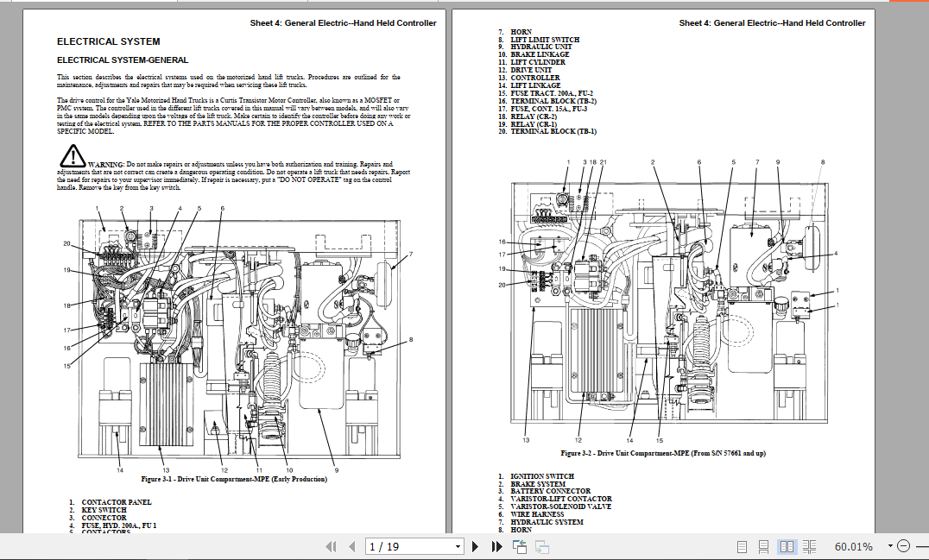Go to the first page
This screenshot has height=560, width=929.
(332, 547)
